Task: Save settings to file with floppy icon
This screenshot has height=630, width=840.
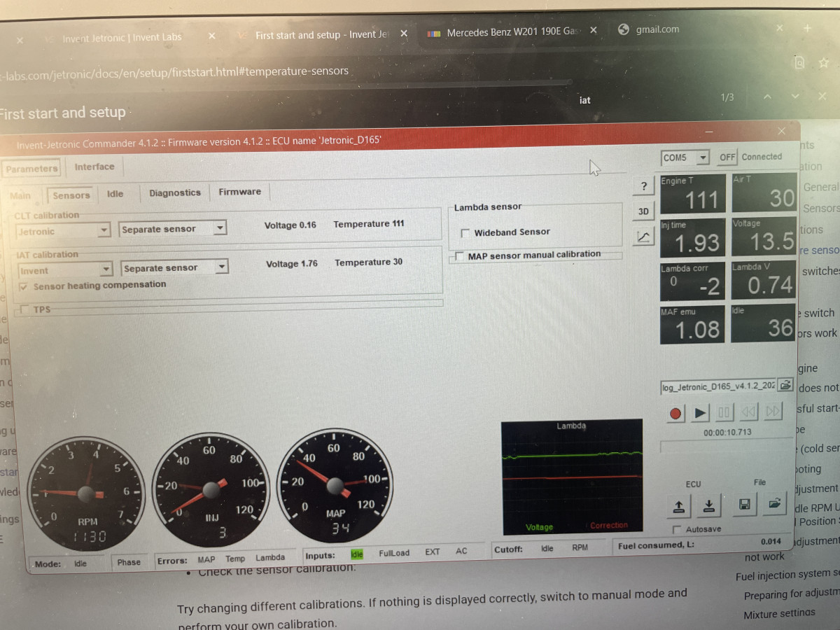Action: (745, 504)
